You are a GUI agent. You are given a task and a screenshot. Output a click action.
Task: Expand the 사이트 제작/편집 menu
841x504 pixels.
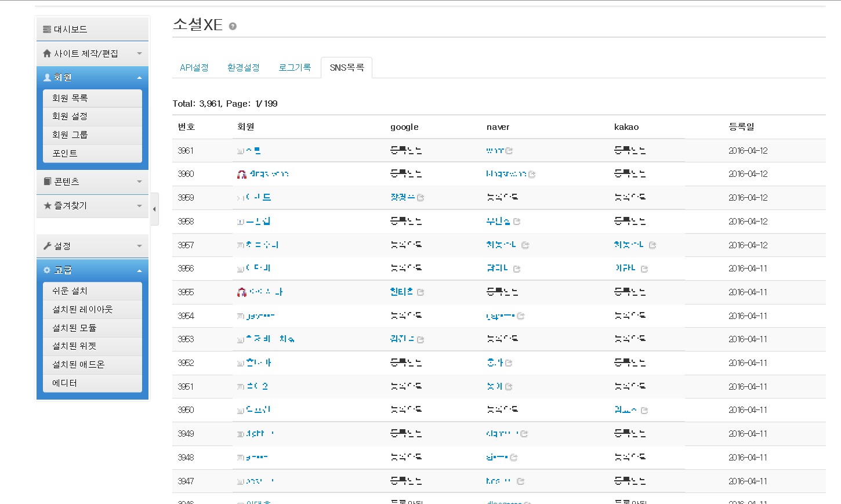(x=93, y=53)
